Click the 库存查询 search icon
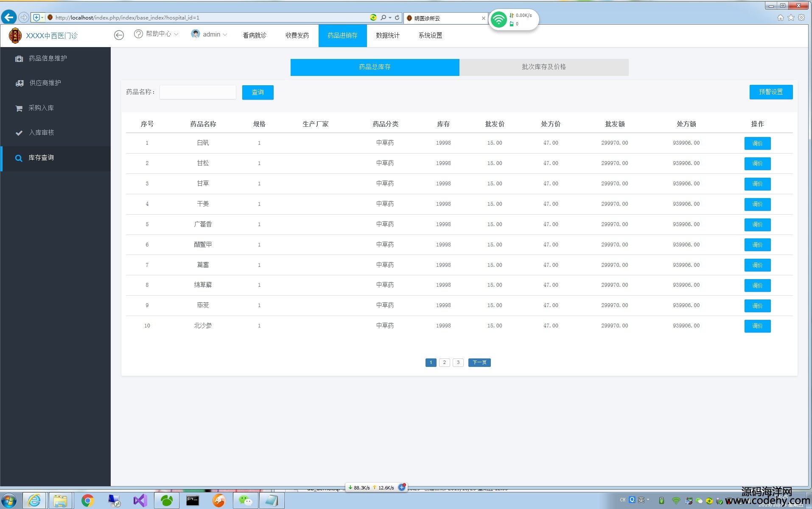The image size is (812, 509). pyautogui.click(x=19, y=158)
